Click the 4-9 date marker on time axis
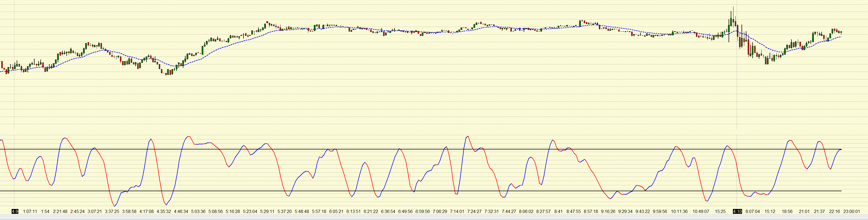Image resolution: width=868 pixels, height=220 pixels. pos(15,212)
